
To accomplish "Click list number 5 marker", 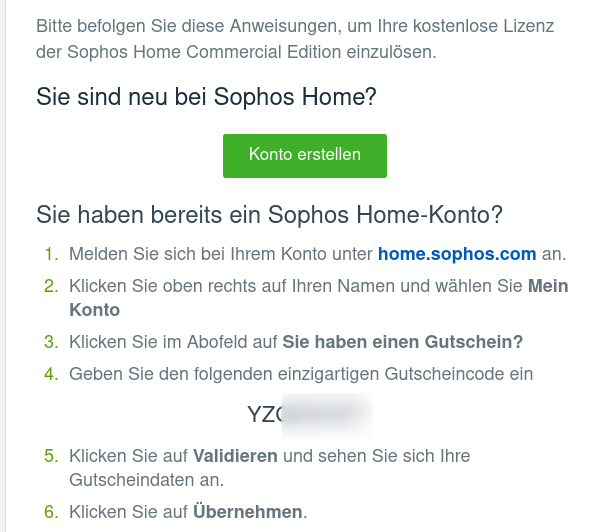I will pyautogui.click(x=51, y=456).
